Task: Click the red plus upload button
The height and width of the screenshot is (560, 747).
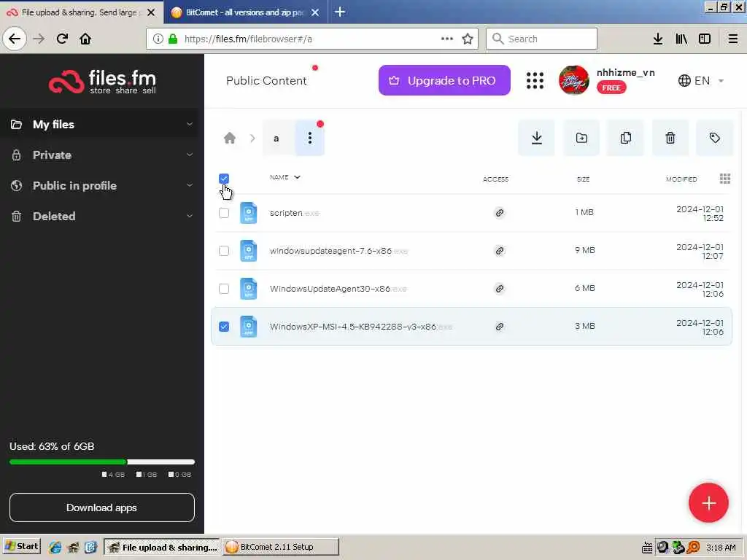Action: [708, 503]
